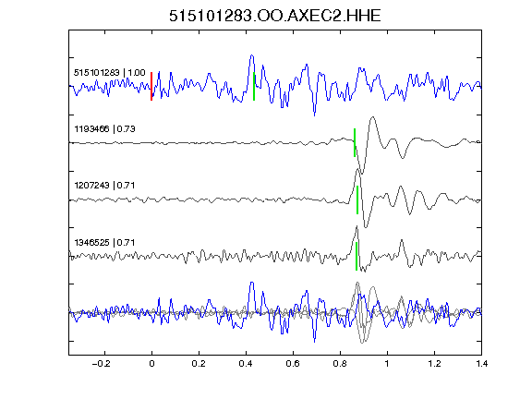Click the green pick marker on blue trace
Viewport: 532px width, 399px height.
click(254, 86)
